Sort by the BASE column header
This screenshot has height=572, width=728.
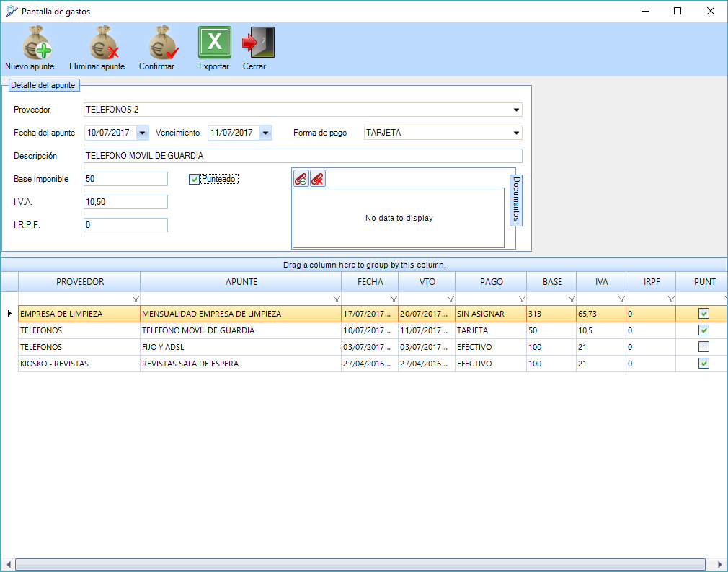(x=551, y=282)
